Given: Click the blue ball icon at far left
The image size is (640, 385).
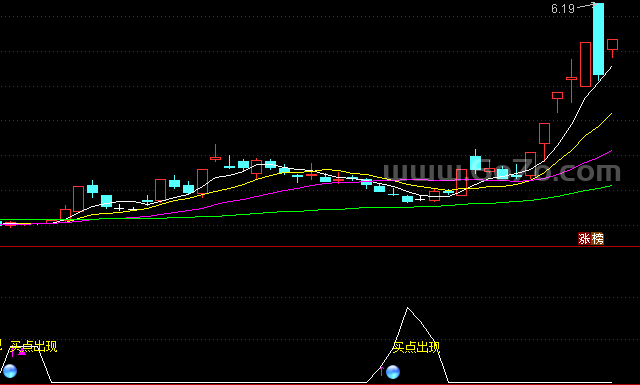Looking at the screenshot, I should click(x=10, y=371).
